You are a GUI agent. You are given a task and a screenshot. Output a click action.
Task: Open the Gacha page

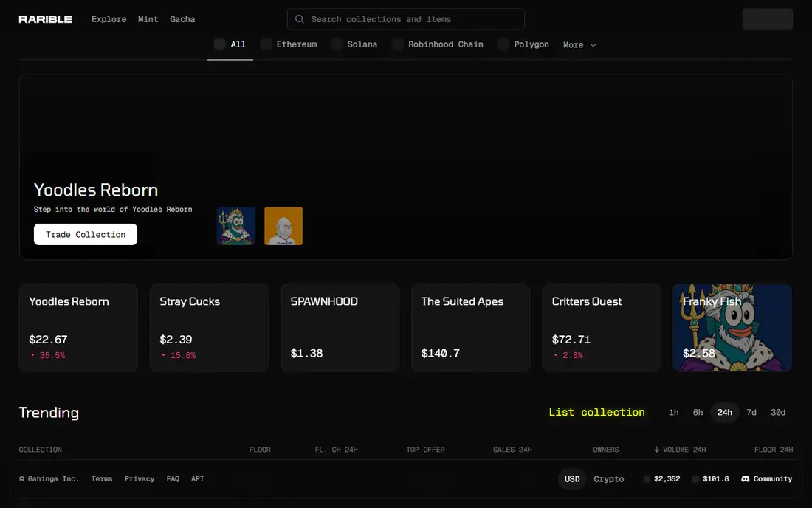click(x=182, y=19)
